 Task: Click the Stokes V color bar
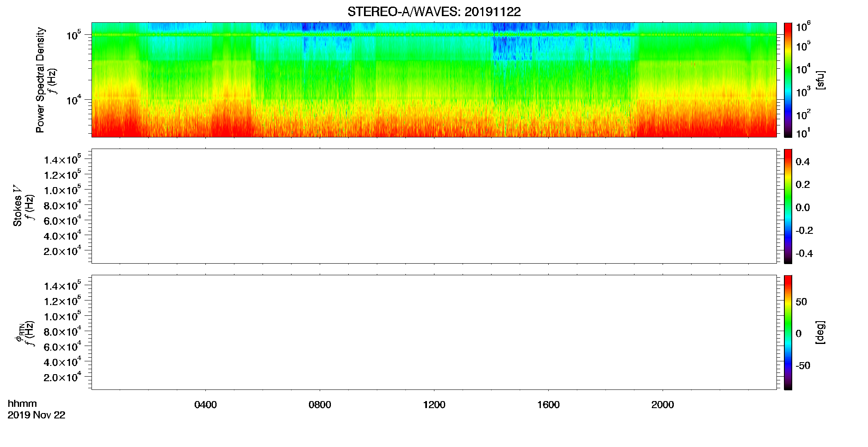tap(788, 206)
